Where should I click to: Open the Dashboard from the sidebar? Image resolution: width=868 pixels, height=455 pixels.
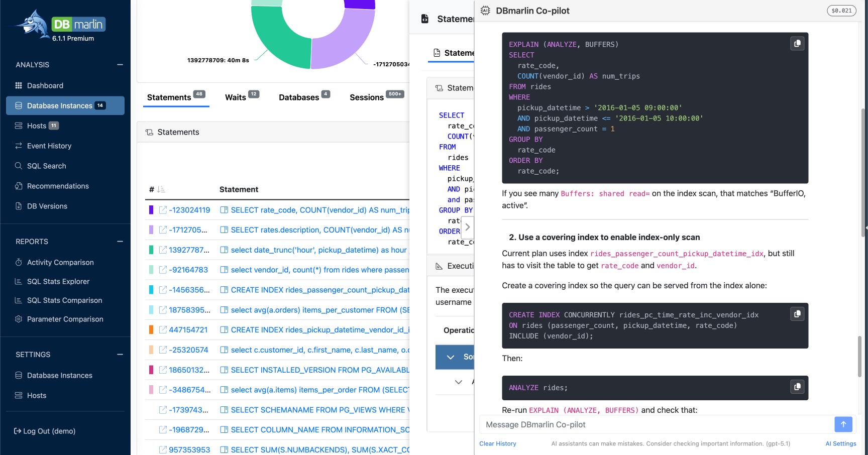coord(45,85)
